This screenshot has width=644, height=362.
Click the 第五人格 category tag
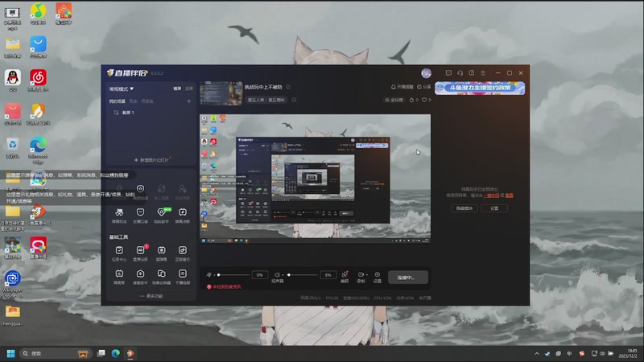266,100
